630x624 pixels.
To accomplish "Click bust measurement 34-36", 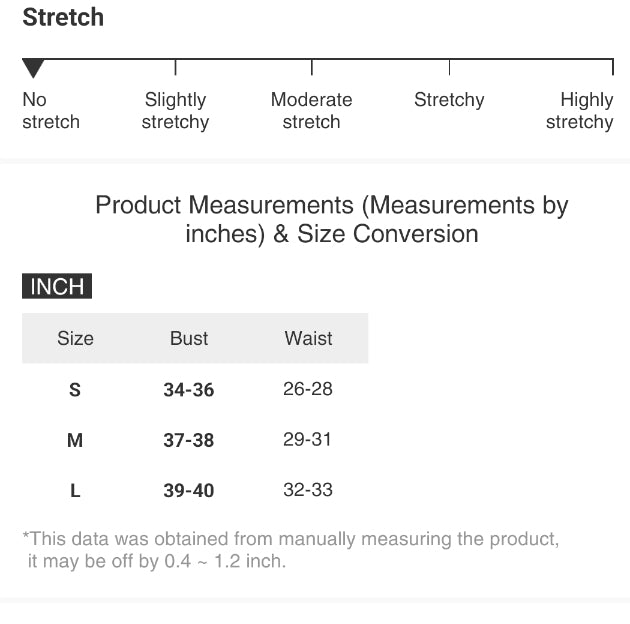I will (189, 390).
